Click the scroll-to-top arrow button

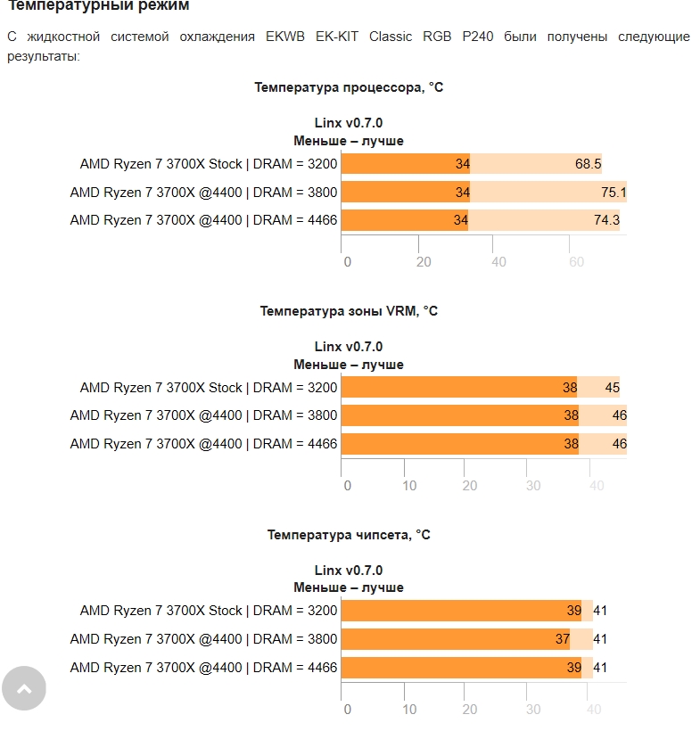pos(24,687)
